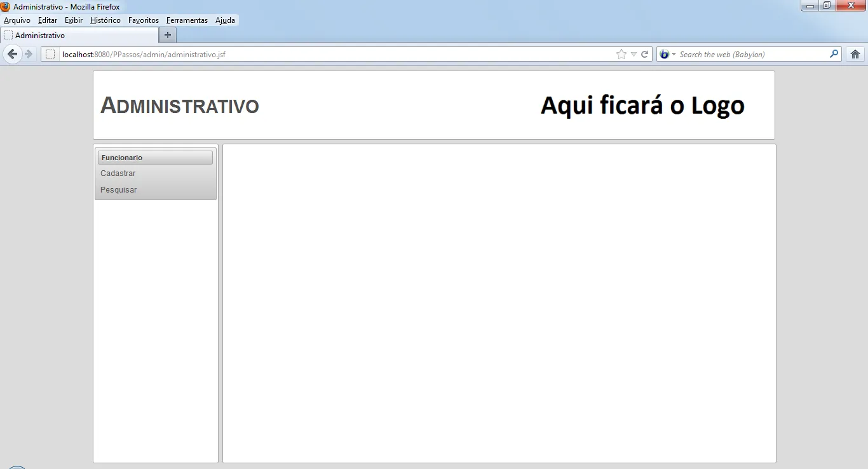This screenshot has height=469, width=868.
Task: Open the Histórico menu
Action: tap(105, 20)
